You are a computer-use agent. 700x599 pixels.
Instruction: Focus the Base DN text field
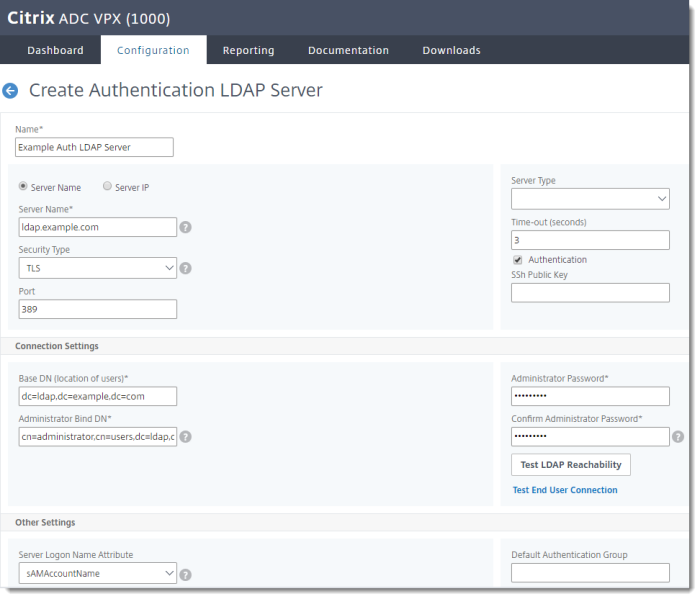pyautogui.click(x=98, y=396)
